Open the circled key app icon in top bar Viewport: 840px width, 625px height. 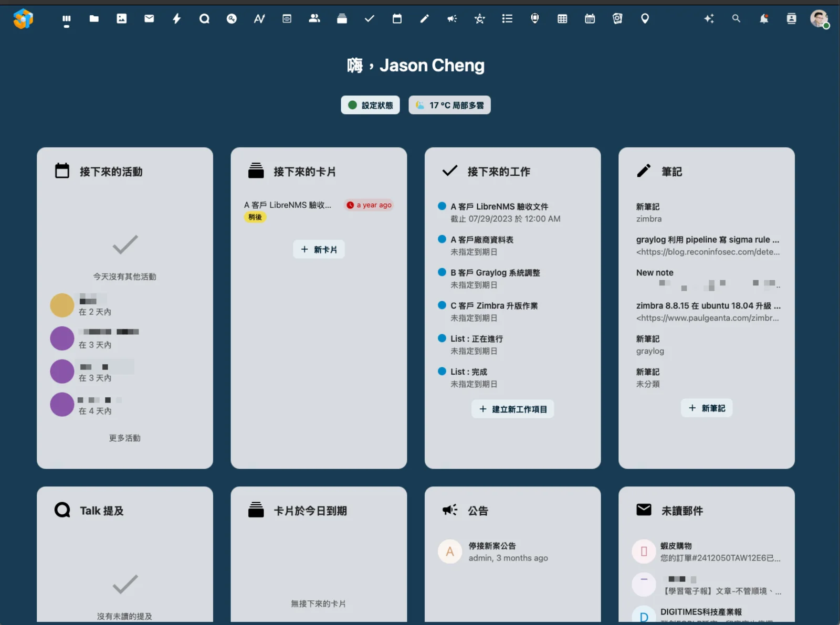click(x=232, y=19)
